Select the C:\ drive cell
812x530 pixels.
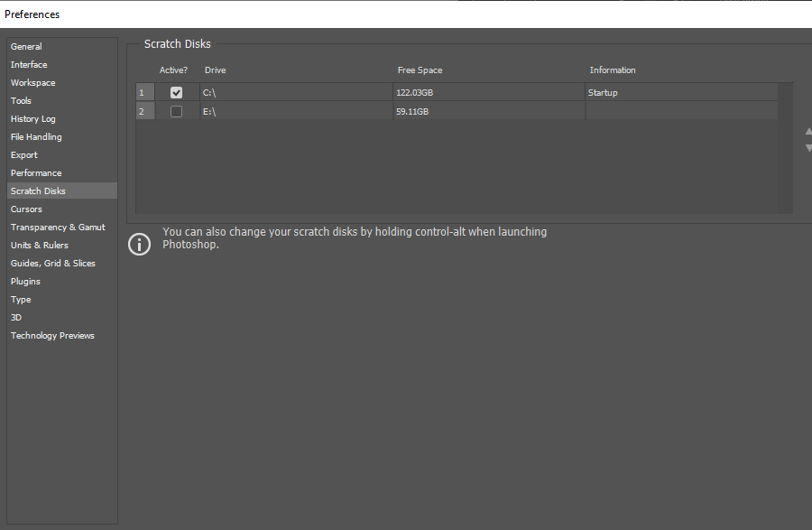[296, 93]
